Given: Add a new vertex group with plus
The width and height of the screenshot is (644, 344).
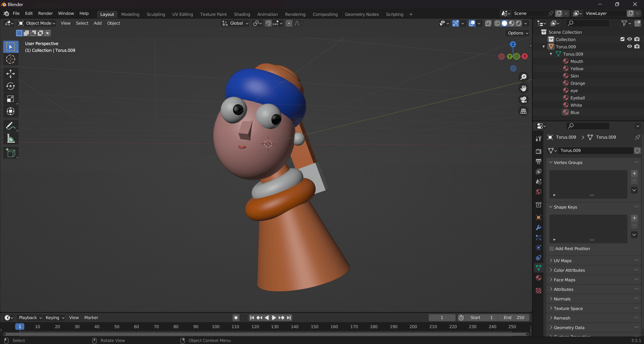Looking at the screenshot, I should 634,174.
